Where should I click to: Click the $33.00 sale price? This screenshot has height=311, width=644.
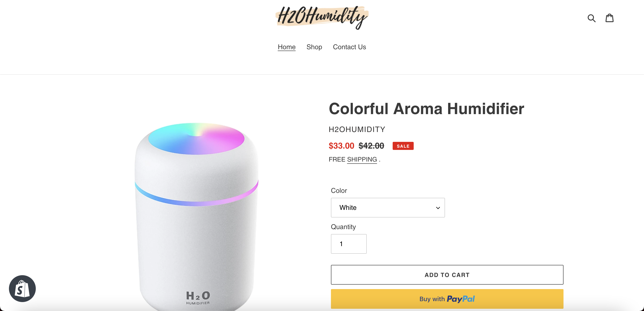(341, 146)
